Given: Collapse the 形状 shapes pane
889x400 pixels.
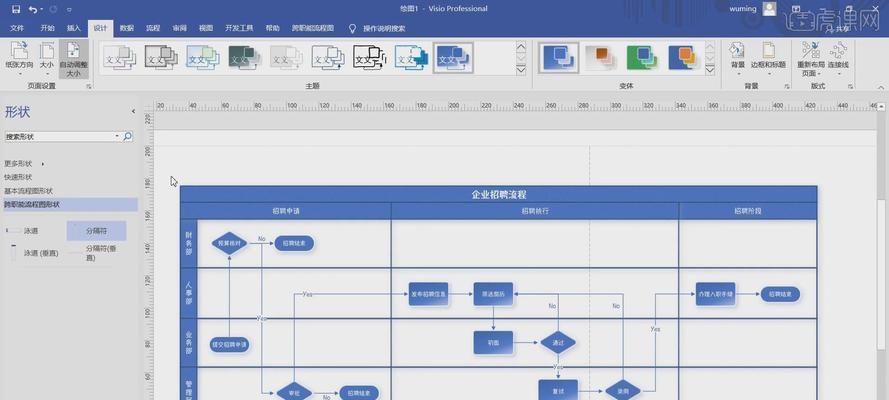Looking at the screenshot, I should [133, 112].
